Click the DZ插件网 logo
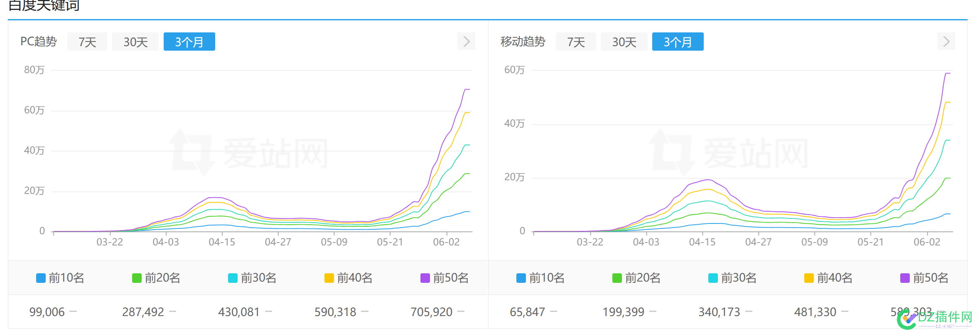 pos(935,319)
